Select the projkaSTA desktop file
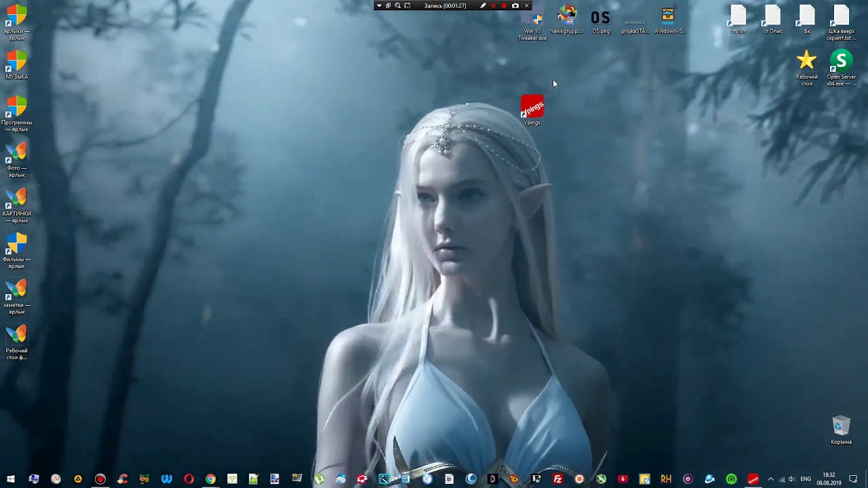 (635, 24)
